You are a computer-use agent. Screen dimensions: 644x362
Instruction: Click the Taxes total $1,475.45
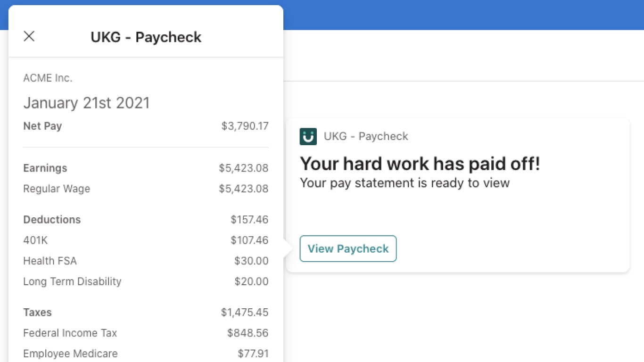tap(244, 313)
